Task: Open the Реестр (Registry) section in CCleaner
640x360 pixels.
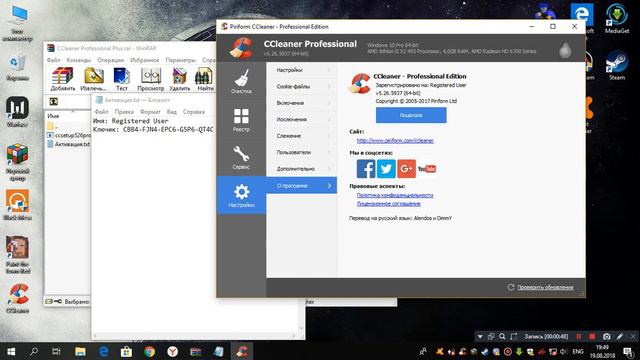Action: [x=241, y=120]
